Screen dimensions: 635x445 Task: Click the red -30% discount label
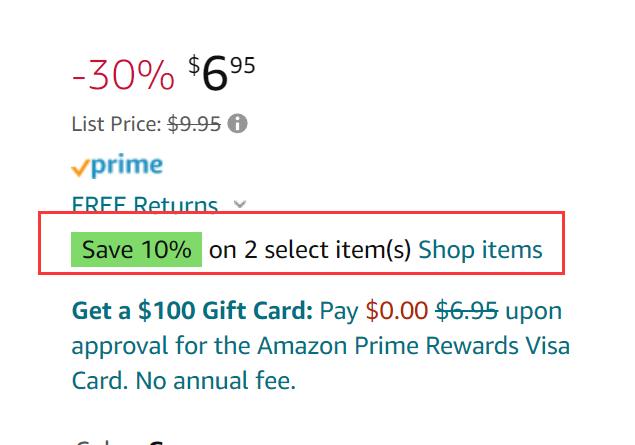coord(123,75)
